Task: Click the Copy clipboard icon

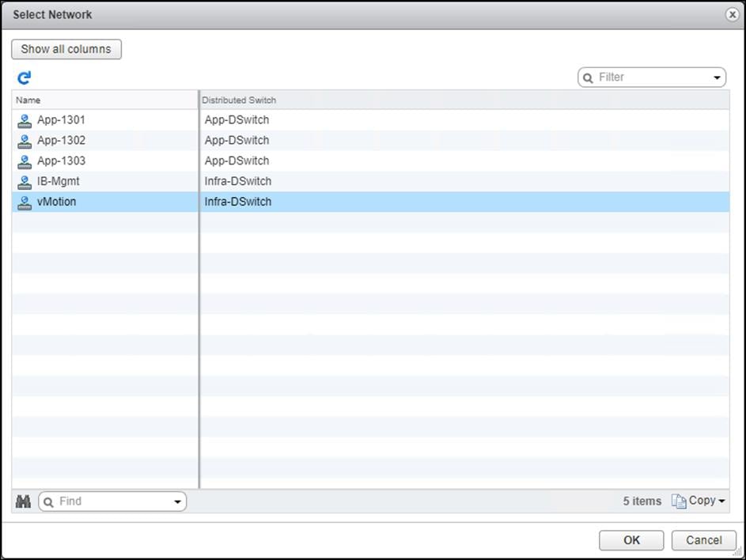Action: (x=678, y=501)
